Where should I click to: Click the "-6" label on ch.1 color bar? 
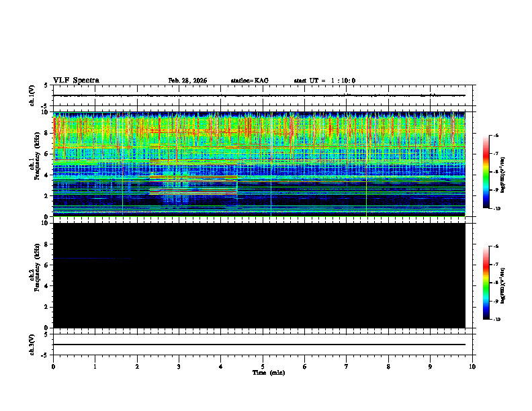coord(496,136)
